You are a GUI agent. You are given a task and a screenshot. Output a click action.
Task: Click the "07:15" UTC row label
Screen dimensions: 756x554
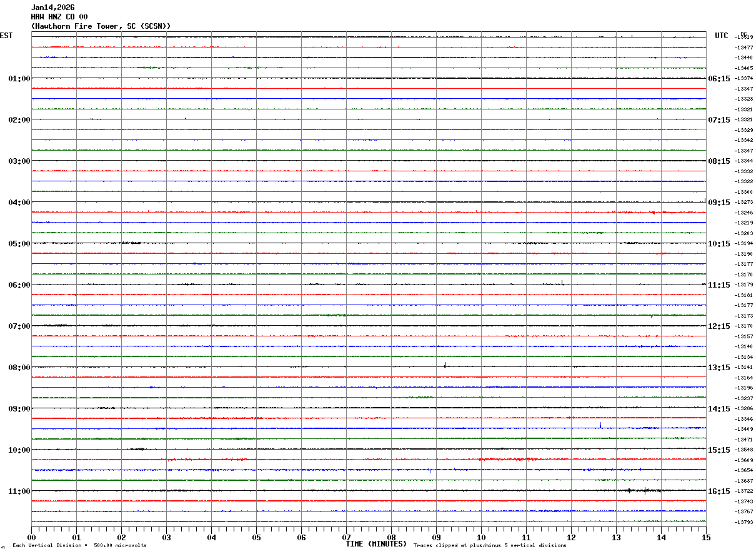click(x=719, y=120)
